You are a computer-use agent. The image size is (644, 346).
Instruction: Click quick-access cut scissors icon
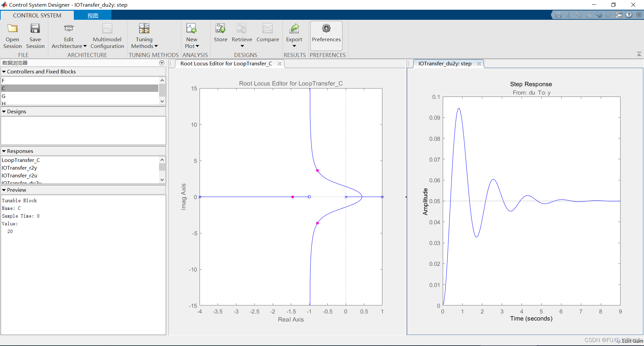(569, 15)
